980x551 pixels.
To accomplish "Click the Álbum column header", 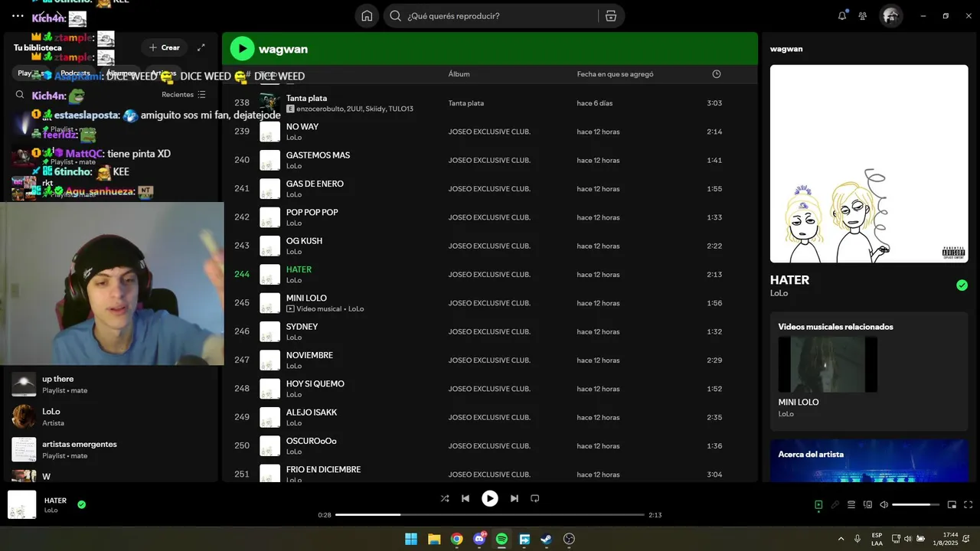I will 459,74.
